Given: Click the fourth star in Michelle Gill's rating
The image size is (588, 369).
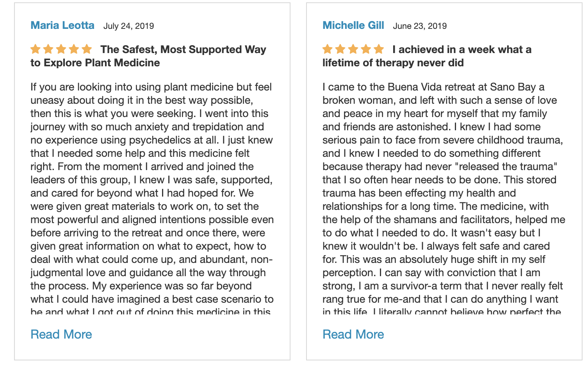Looking at the screenshot, I should click(x=366, y=49).
